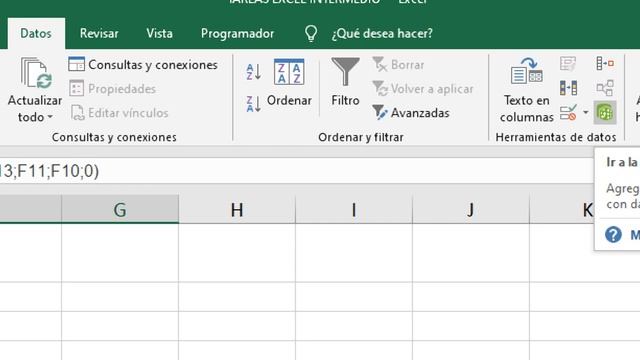Click the Relaciones icon
The height and width of the screenshot is (360, 640).
(x=605, y=88)
